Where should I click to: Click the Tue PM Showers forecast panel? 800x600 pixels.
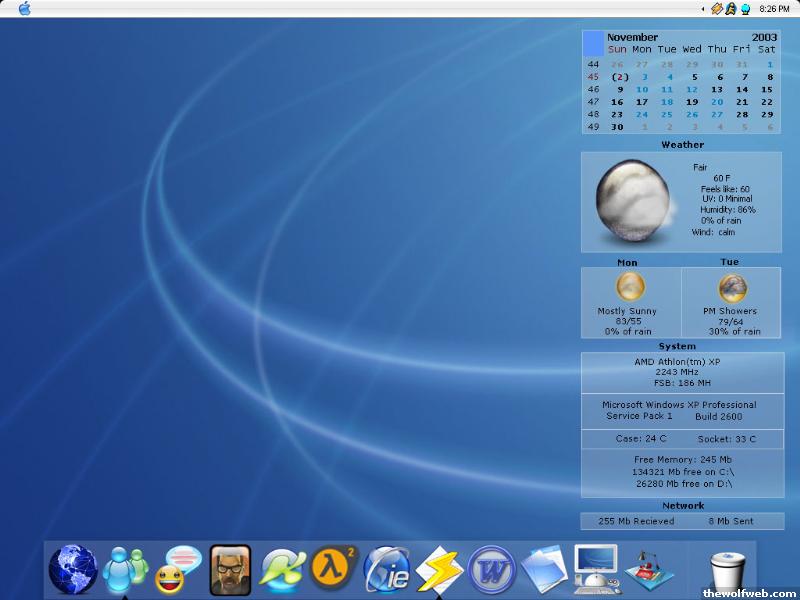pos(731,301)
